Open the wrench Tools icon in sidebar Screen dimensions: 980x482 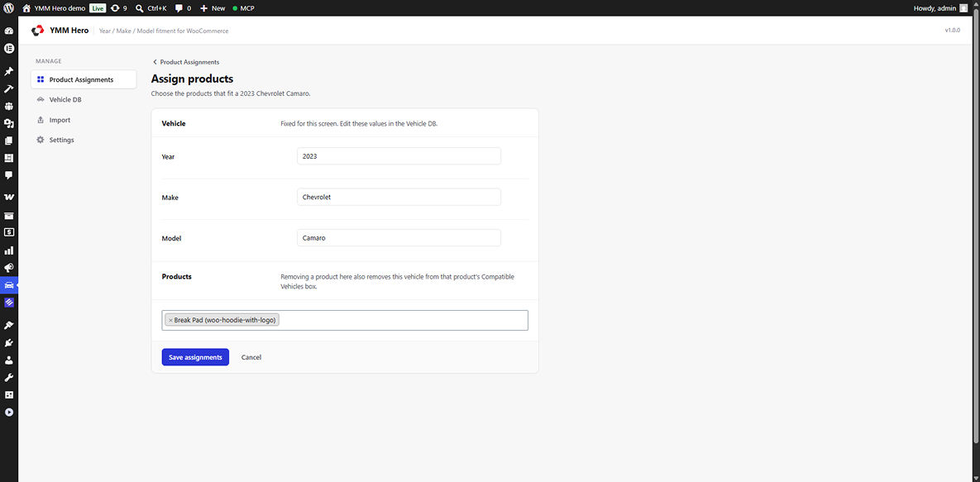[9, 378]
